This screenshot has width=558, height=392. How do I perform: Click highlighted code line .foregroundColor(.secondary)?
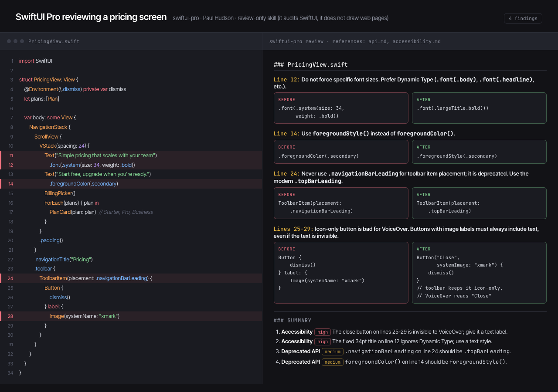pos(84,184)
